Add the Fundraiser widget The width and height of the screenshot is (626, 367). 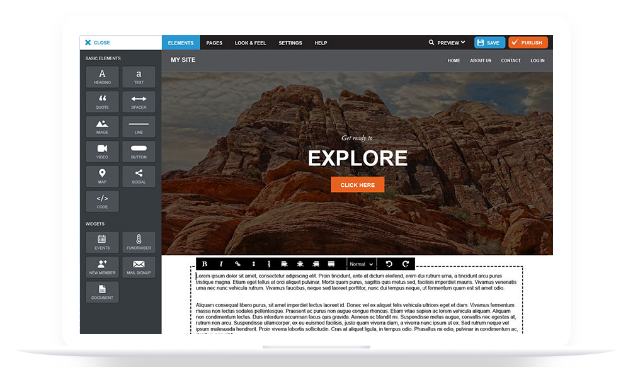[139, 242]
